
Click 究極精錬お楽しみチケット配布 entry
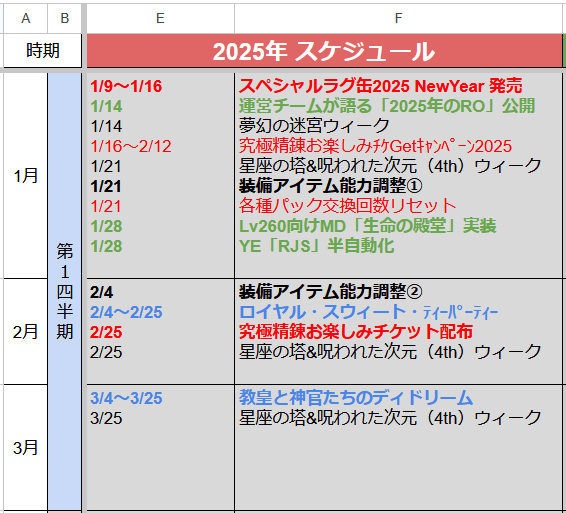[x=356, y=332]
